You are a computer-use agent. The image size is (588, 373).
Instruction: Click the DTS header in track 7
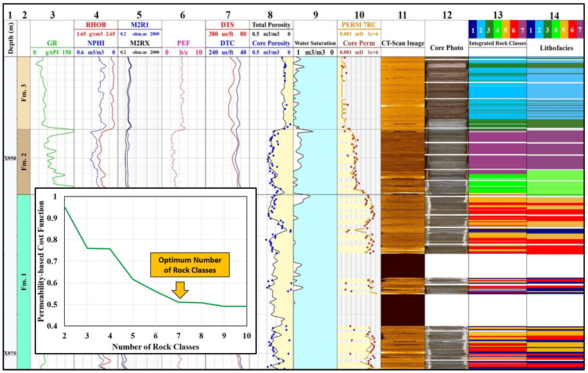(227, 24)
